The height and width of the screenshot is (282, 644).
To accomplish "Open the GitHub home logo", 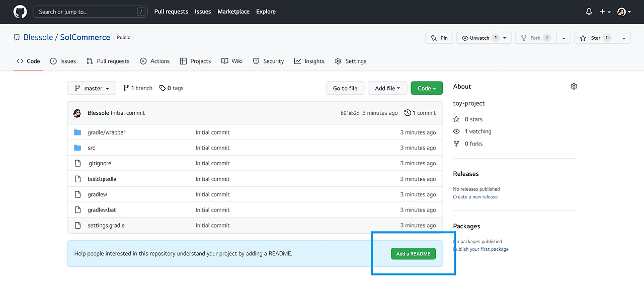I will pos(20,12).
